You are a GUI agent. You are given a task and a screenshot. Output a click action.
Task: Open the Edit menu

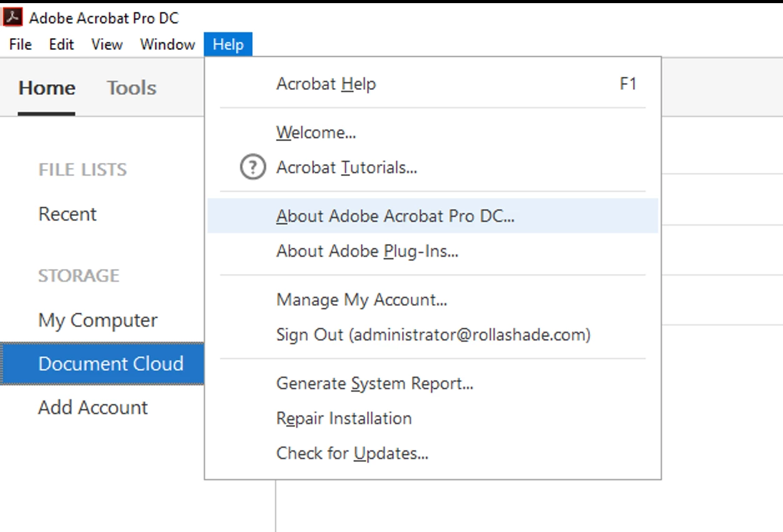[x=61, y=44]
